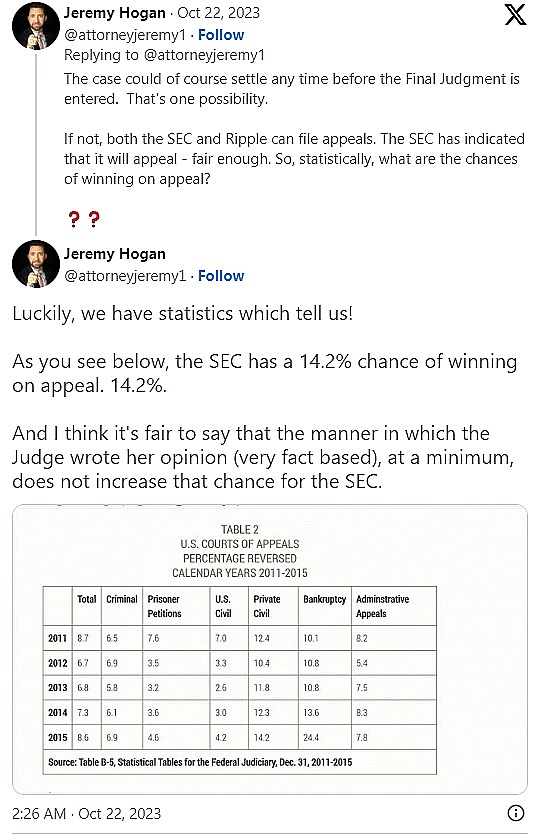
Task: Click the table source citation line
Action: coord(200,762)
